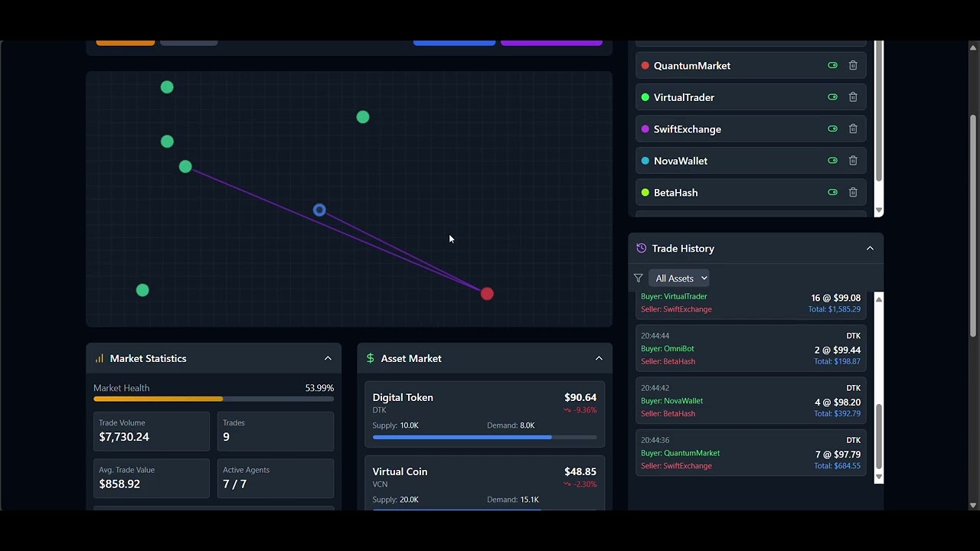Click the VirtualTrader agent name

(684, 97)
